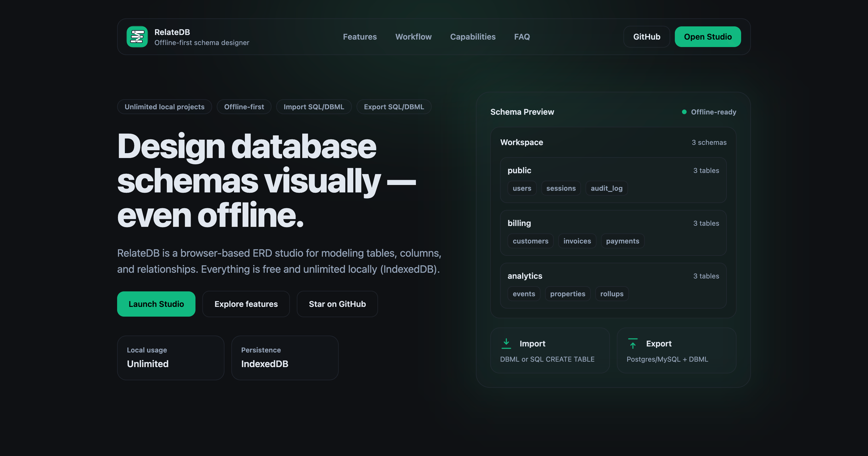Click the Explore features button
Screen dimensions: 868x456
pos(246,304)
